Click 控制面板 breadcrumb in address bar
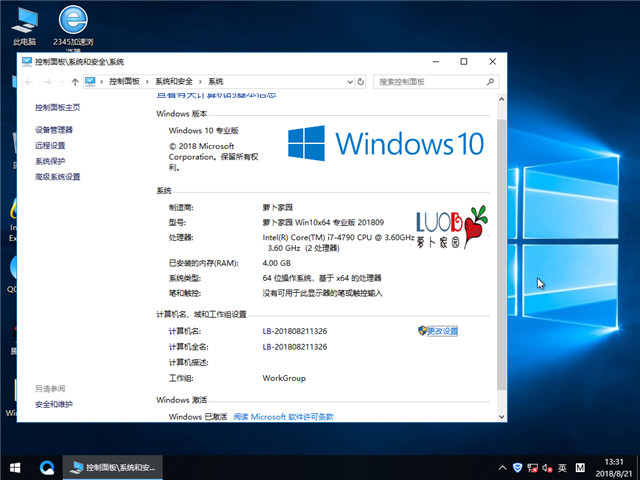This screenshot has height=480, width=640. point(124,81)
